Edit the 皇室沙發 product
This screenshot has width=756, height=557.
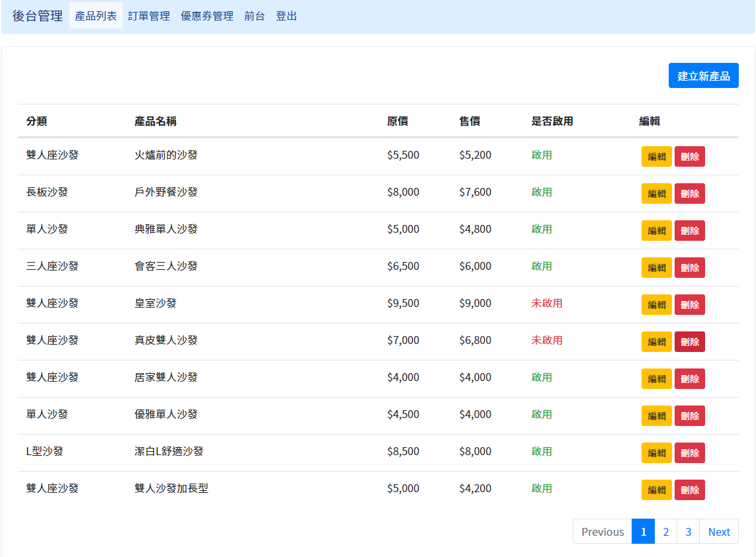[x=656, y=304]
